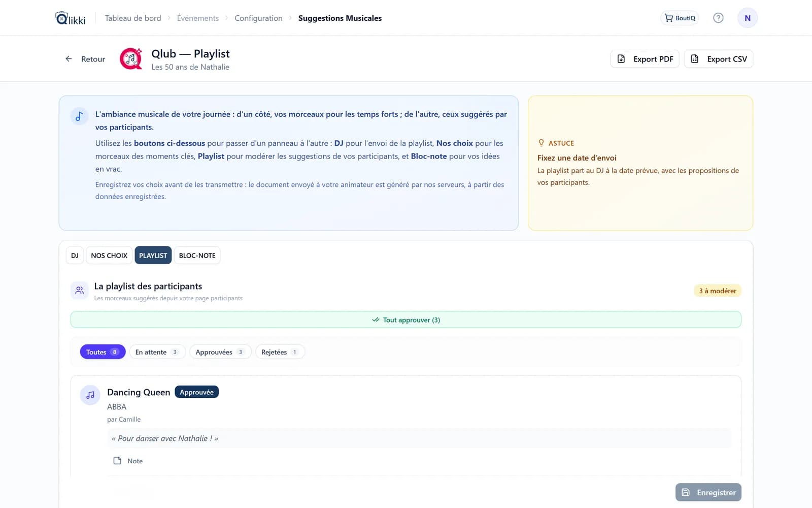Screen dimensions: 812x508
Task: Click the Qlub playlist music logo
Action: click(x=131, y=59)
